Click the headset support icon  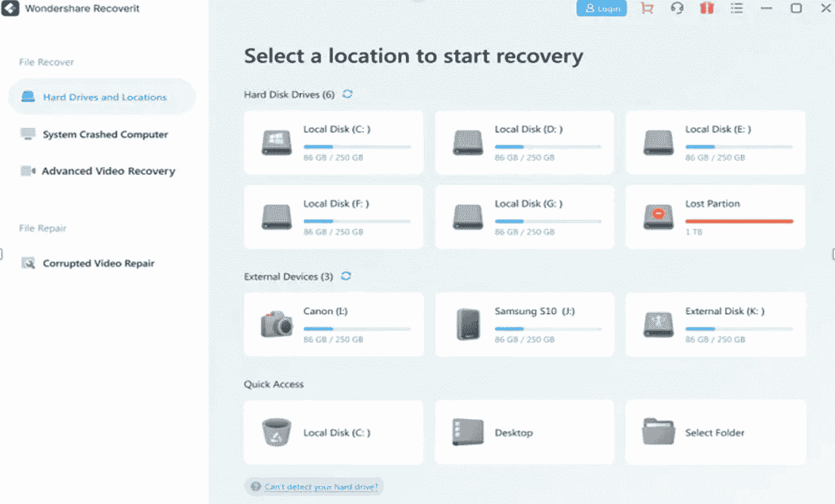tap(677, 8)
